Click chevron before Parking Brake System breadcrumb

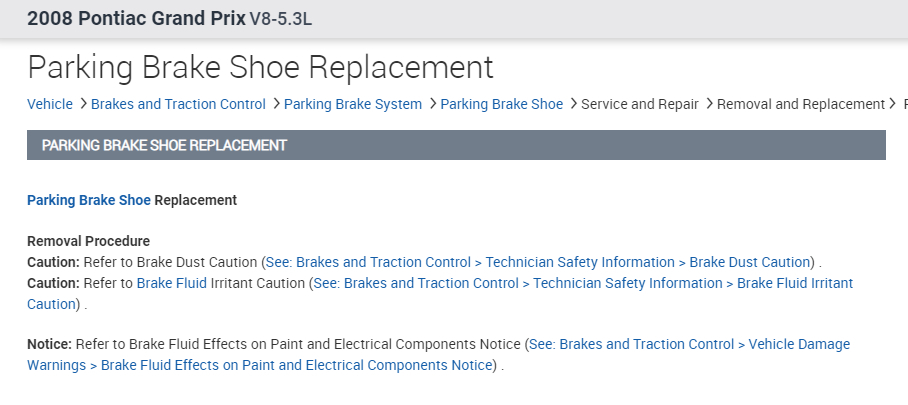click(x=275, y=104)
